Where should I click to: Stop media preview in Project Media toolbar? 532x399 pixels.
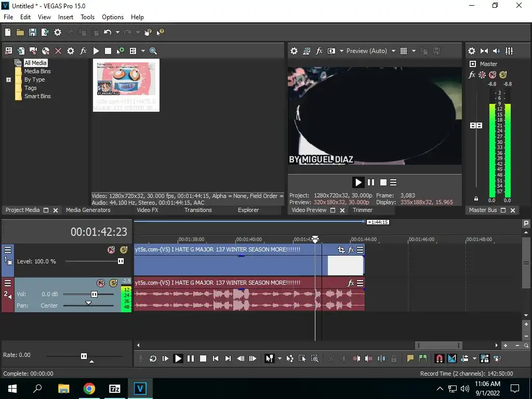click(x=108, y=51)
